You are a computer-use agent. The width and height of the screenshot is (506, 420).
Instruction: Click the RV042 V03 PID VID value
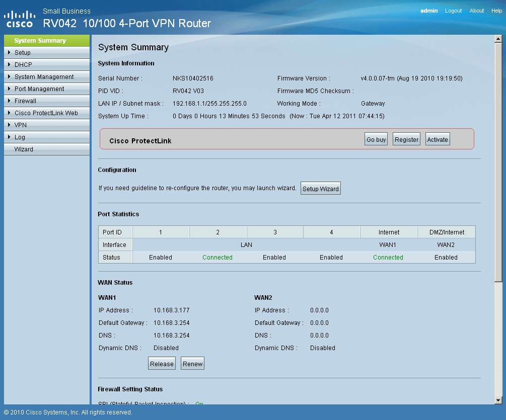click(188, 91)
